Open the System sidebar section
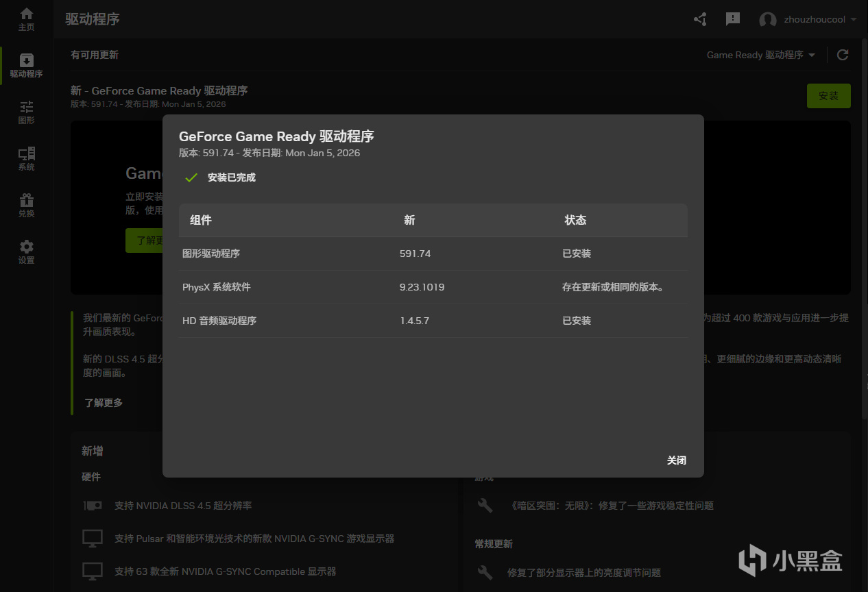The width and height of the screenshot is (868, 592). [27, 159]
